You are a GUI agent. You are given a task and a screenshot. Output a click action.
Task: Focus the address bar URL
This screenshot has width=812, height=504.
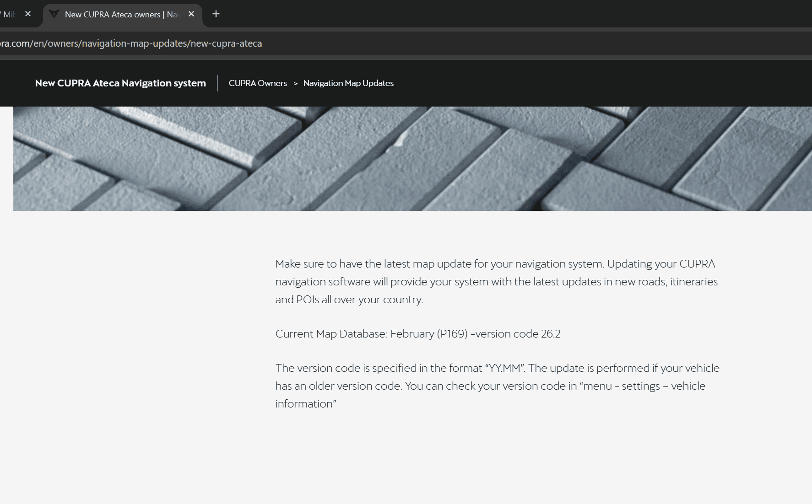pyautogui.click(x=131, y=43)
